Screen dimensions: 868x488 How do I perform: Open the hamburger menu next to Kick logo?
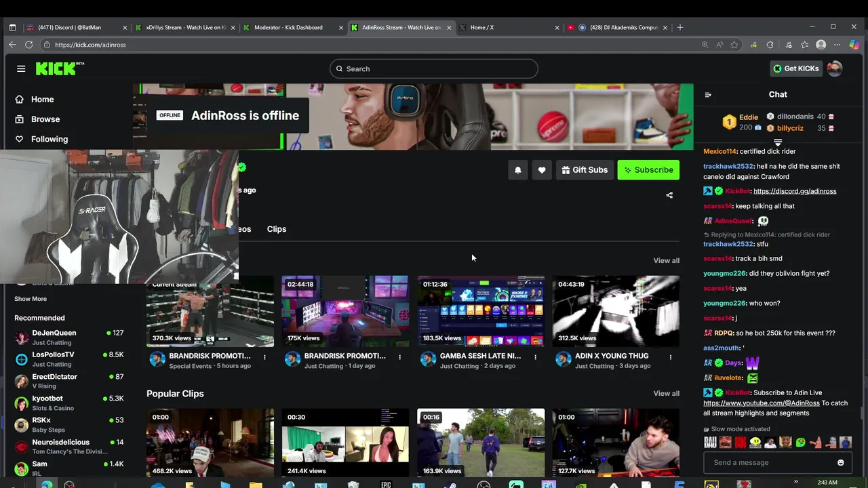tap(21, 68)
